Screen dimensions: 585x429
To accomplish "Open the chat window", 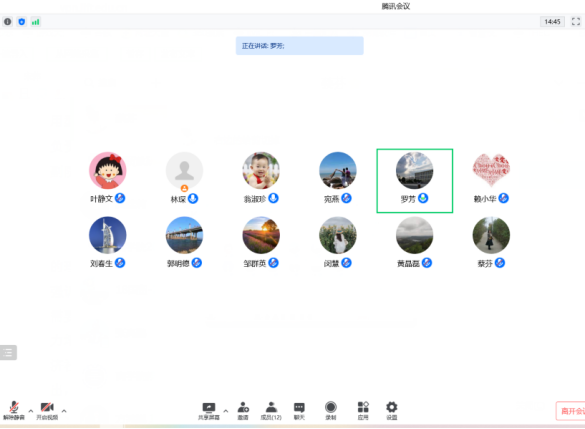I will [299, 411].
